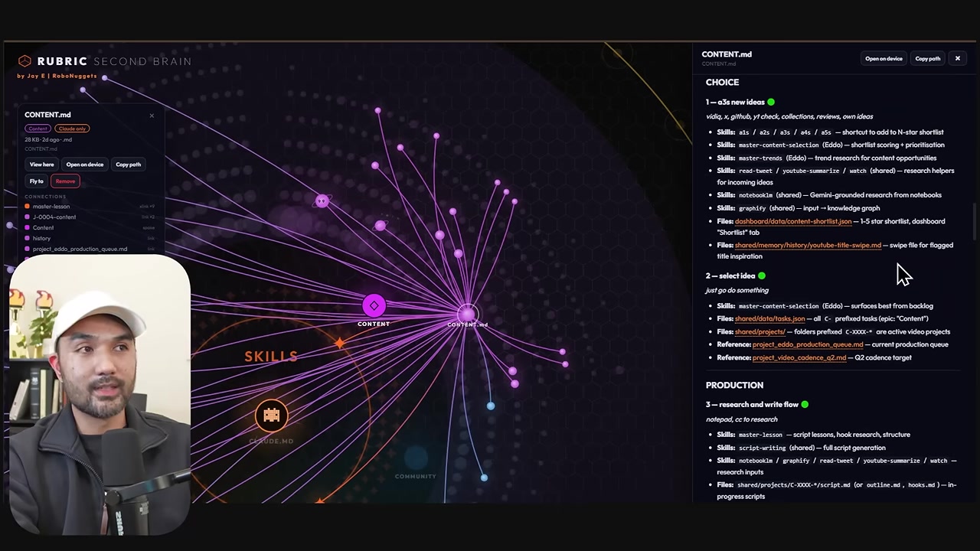Open the shared/data/tasks.json link

point(769,318)
